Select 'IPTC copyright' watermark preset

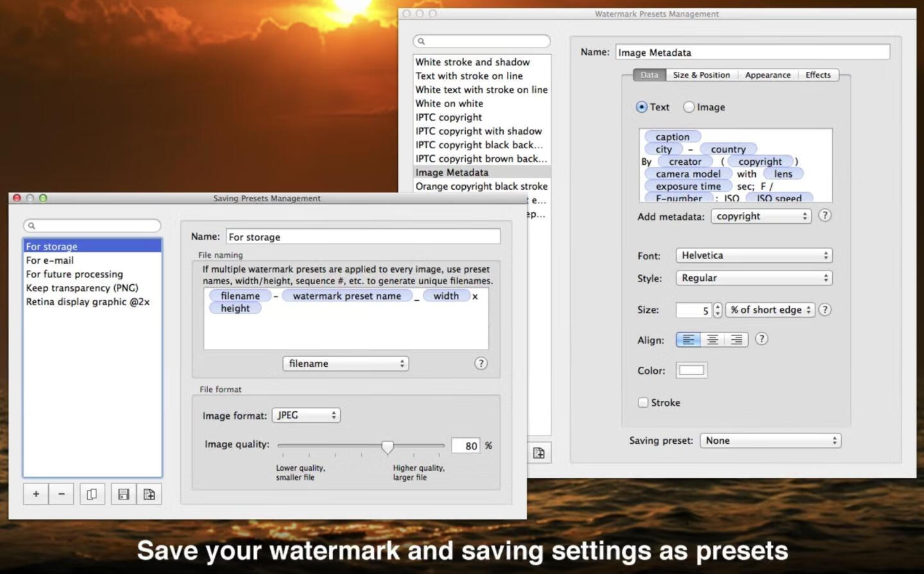pos(482,117)
